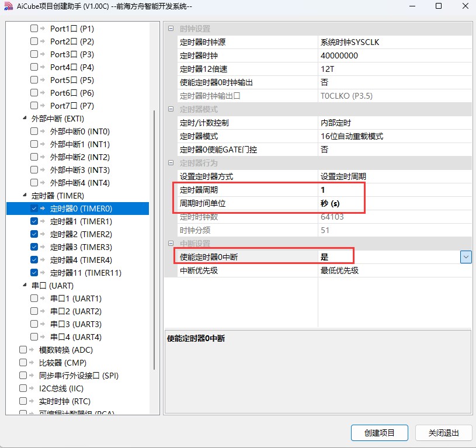The height and width of the screenshot is (448, 476).
Task: Minimize the AiCube window
Action: point(412,6)
